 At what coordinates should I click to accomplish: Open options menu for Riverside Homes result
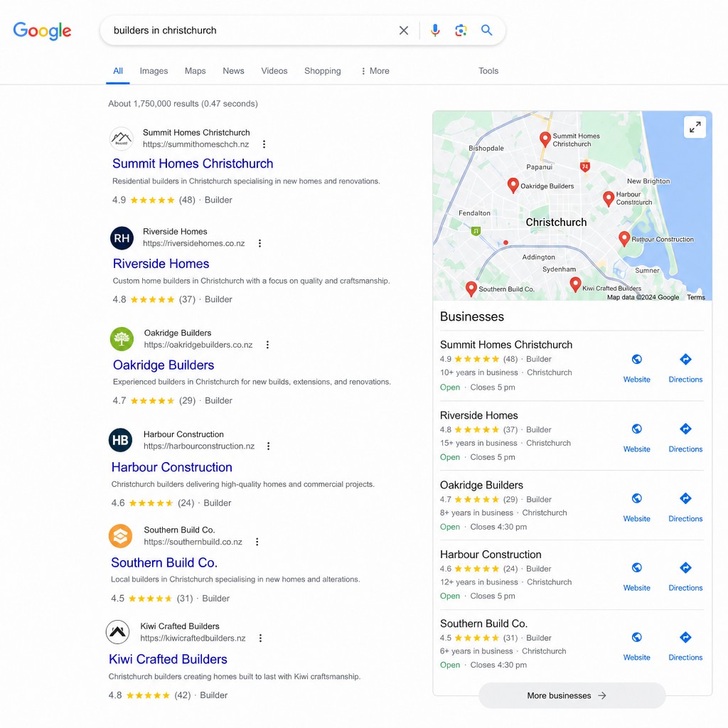259,243
